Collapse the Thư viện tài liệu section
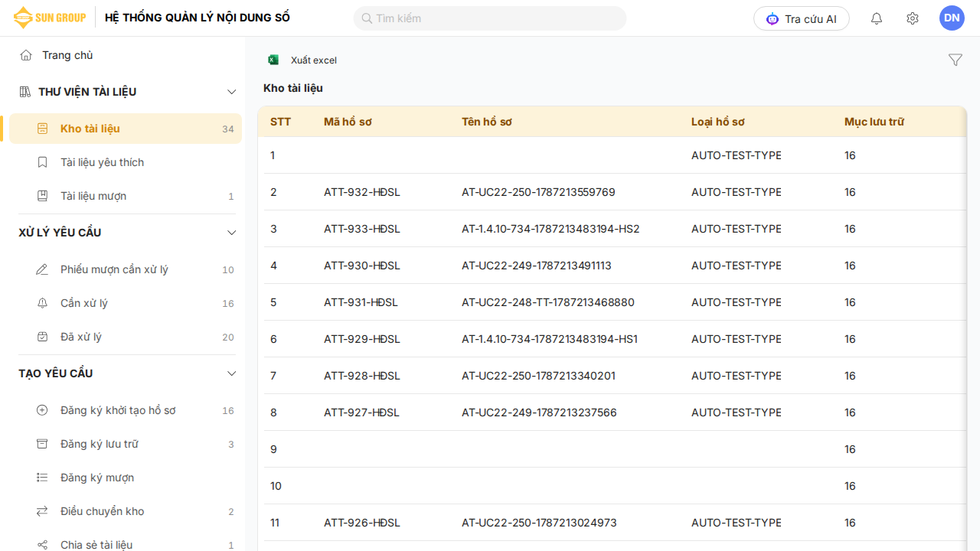Viewport: 980px width, 551px height. click(x=232, y=92)
